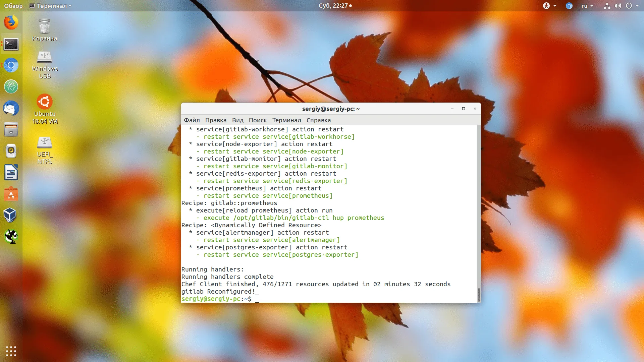The height and width of the screenshot is (362, 644).
Task: Launch Ubuntu Software from the dock
Action: (11, 194)
